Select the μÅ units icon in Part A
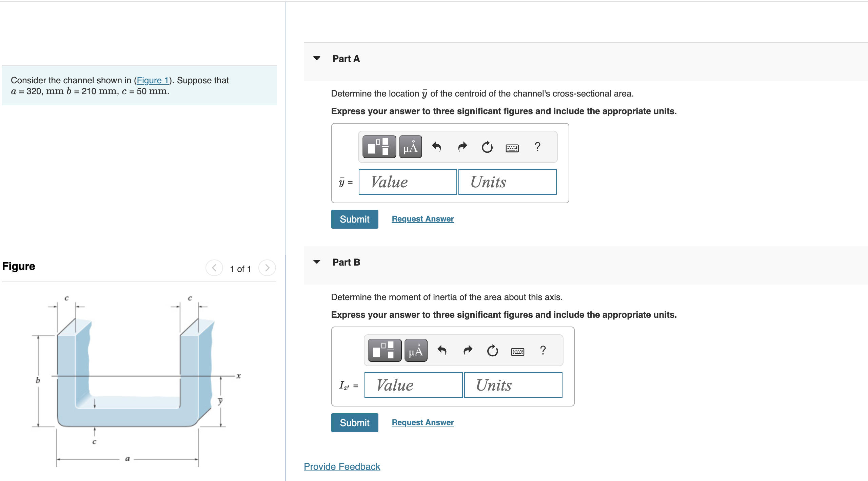 pyautogui.click(x=411, y=146)
